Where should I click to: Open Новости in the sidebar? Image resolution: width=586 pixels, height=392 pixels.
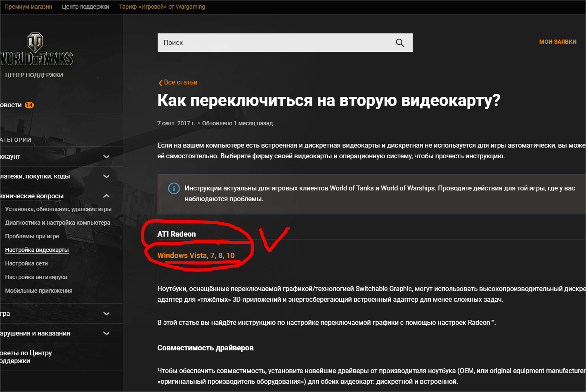pos(11,105)
